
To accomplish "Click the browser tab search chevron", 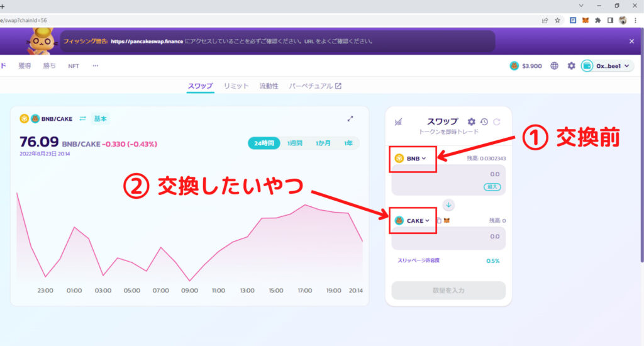I will click(x=581, y=6).
